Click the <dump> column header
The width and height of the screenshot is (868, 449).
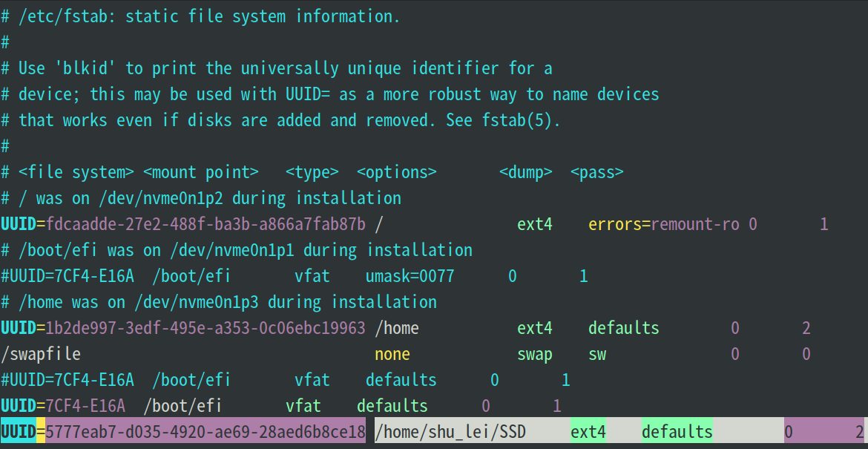click(526, 172)
